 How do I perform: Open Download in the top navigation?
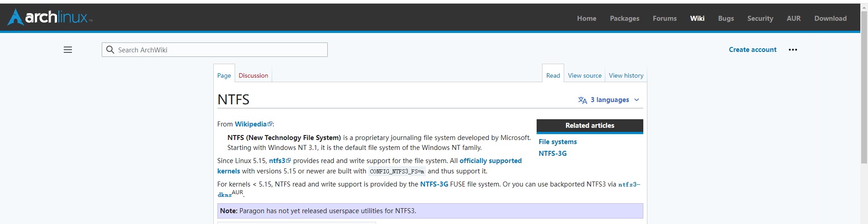[x=830, y=19]
